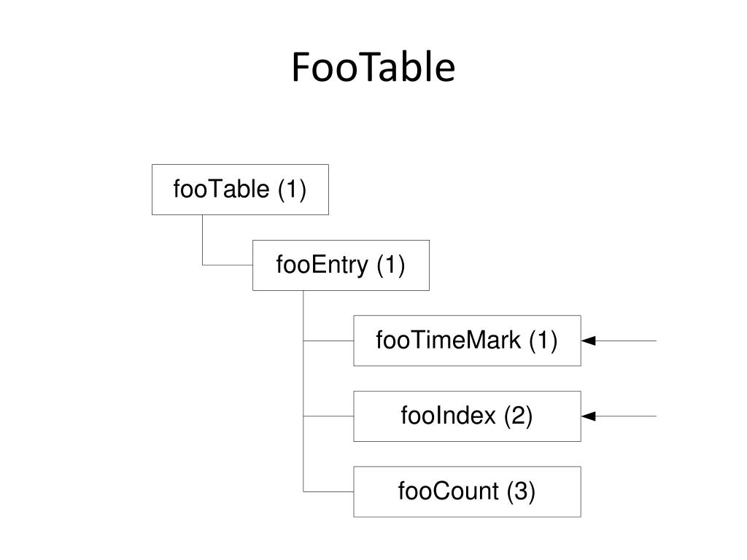Viewport: 747px width, 560px height.
Task: Click the FooTable slide title
Action: point(373,67)
